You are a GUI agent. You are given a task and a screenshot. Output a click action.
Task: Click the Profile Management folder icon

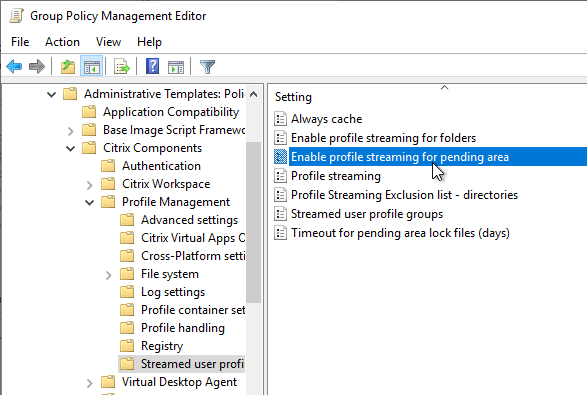click(108, 201)
